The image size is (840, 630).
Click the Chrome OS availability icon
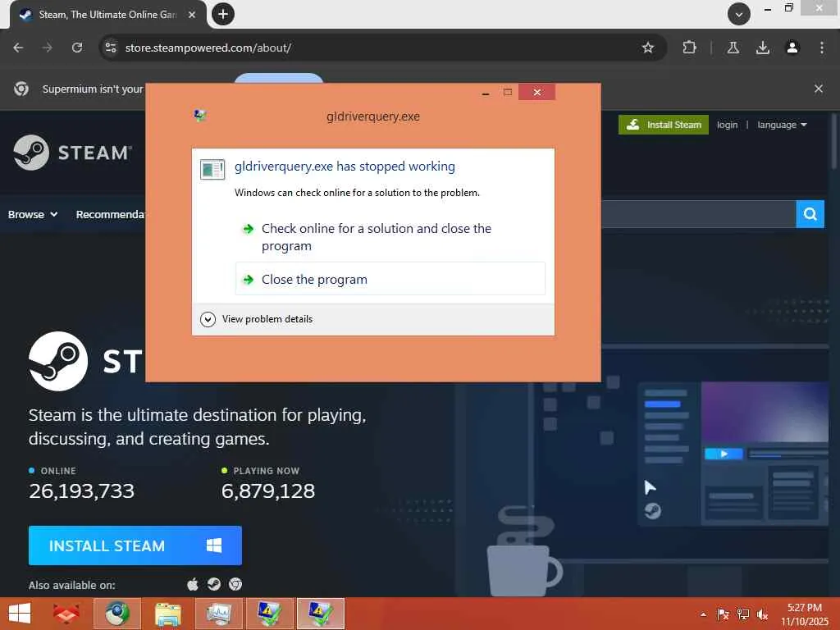[235, 584]
